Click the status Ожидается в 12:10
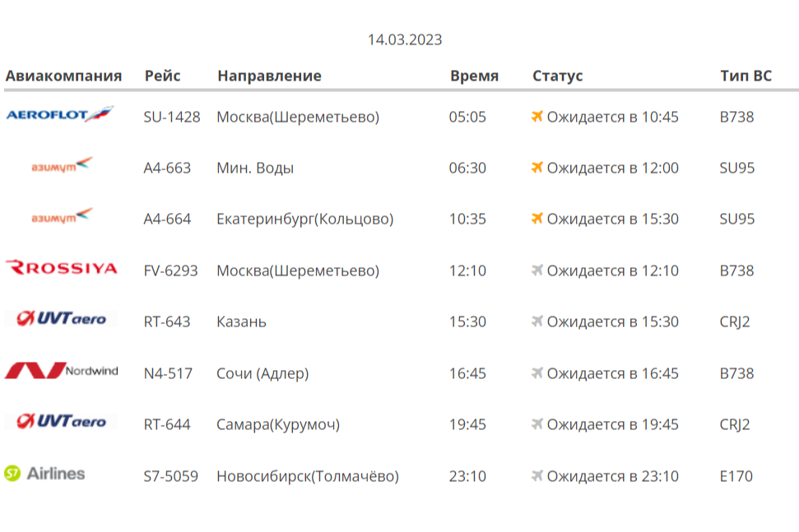Screen dimensions: 799x532 tap(613, 271)
